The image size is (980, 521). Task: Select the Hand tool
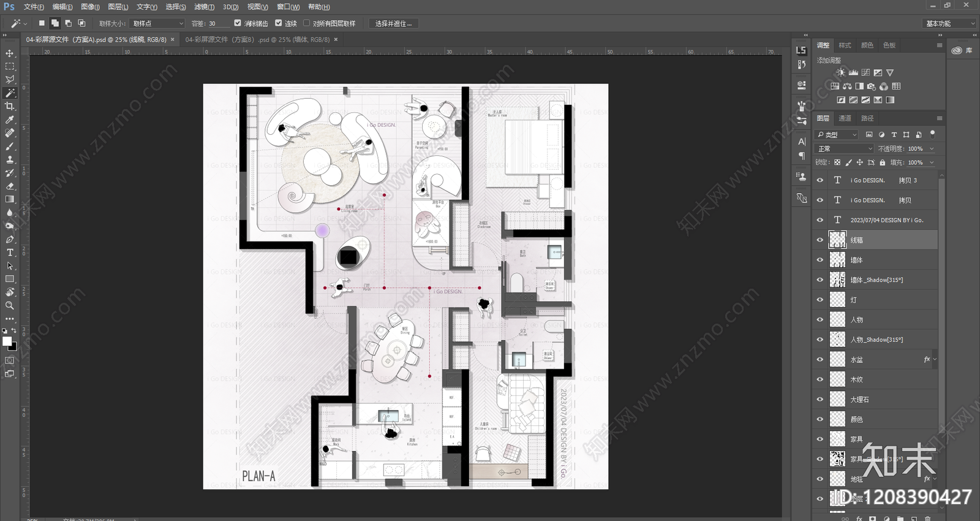10,292
